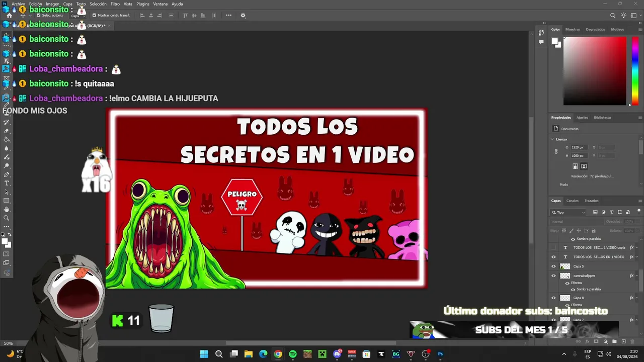Filter layers by smart object icon
Viewport: 644px width, 362px height.
[627, 212]
